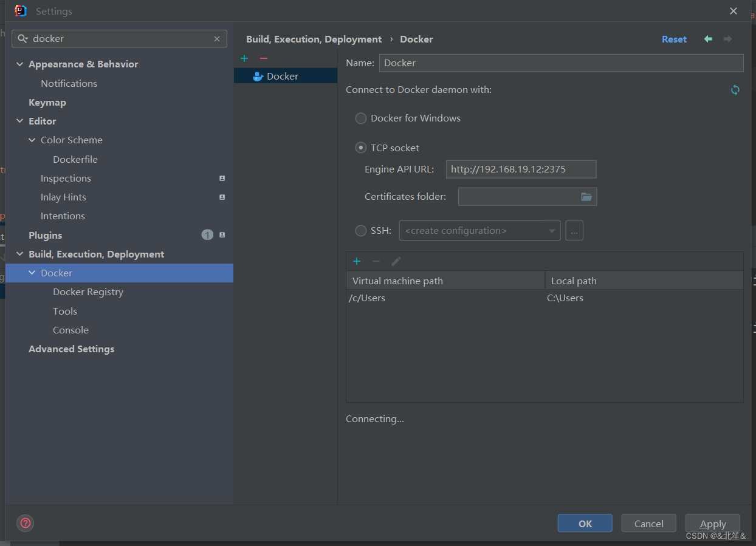Open Build, Execution, Deployment breadcrumb

point(314,39)
